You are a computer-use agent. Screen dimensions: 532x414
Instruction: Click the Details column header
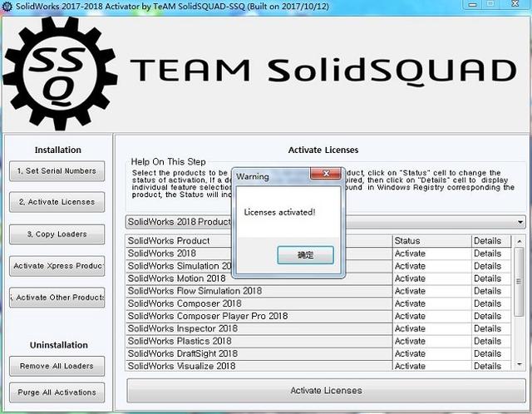(x=491, y=241)
